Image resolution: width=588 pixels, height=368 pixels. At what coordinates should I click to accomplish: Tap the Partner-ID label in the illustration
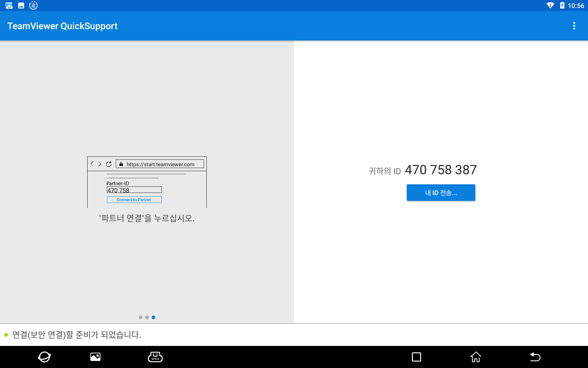tap(118, 183)
